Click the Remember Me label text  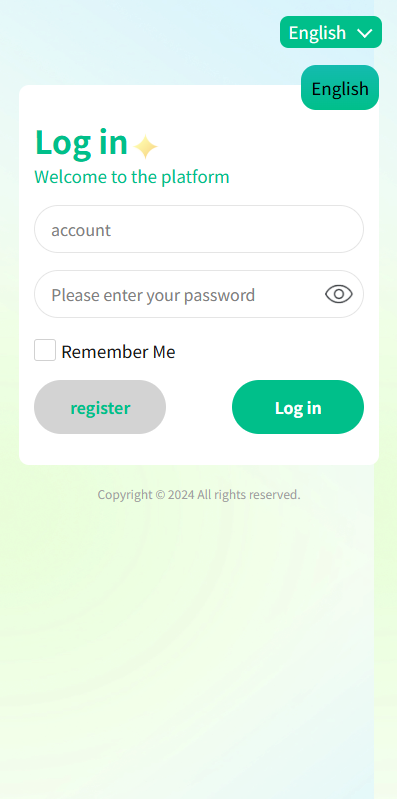(x=118, y=352)
